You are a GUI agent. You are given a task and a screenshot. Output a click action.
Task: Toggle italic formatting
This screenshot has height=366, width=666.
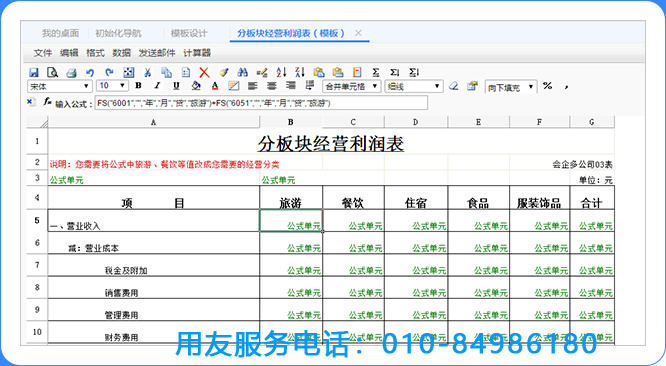point(157,86)
